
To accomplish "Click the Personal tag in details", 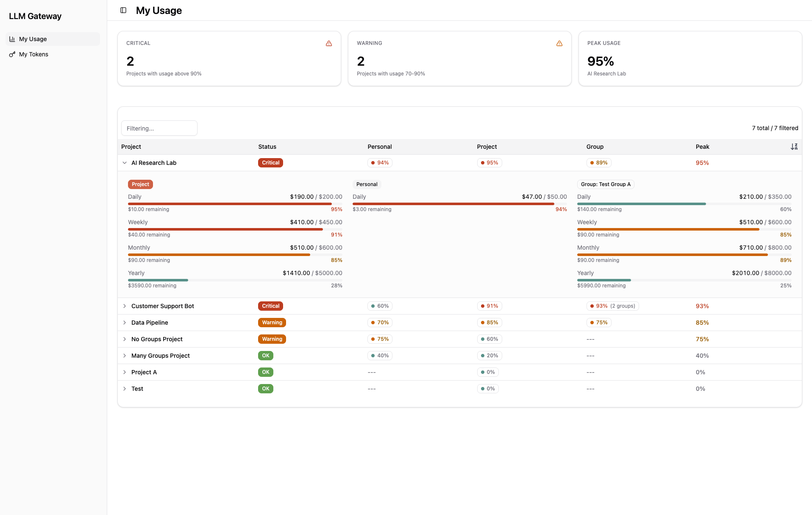I will coord(367,184).
